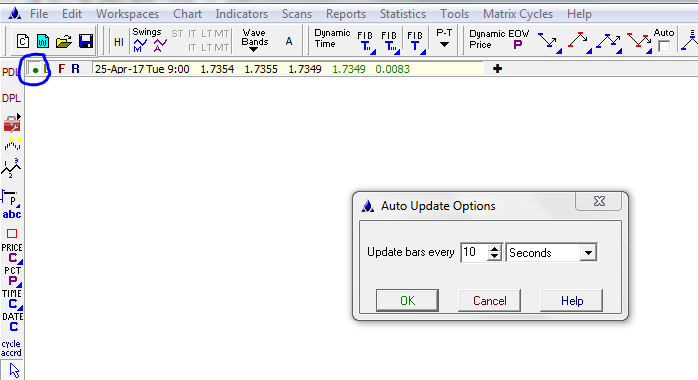Select the 1-2-3 wave count zigzag tool
698x380 pixels.
point(11,169)
